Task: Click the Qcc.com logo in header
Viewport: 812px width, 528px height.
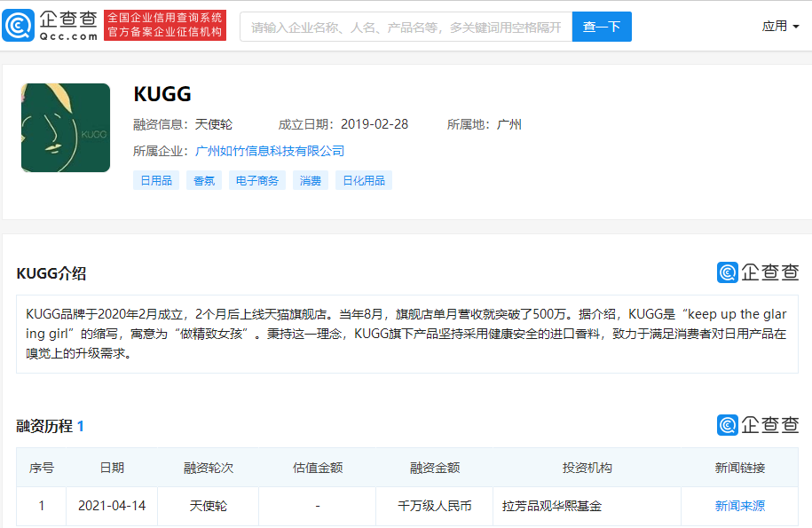Action: tap(50, 26)
